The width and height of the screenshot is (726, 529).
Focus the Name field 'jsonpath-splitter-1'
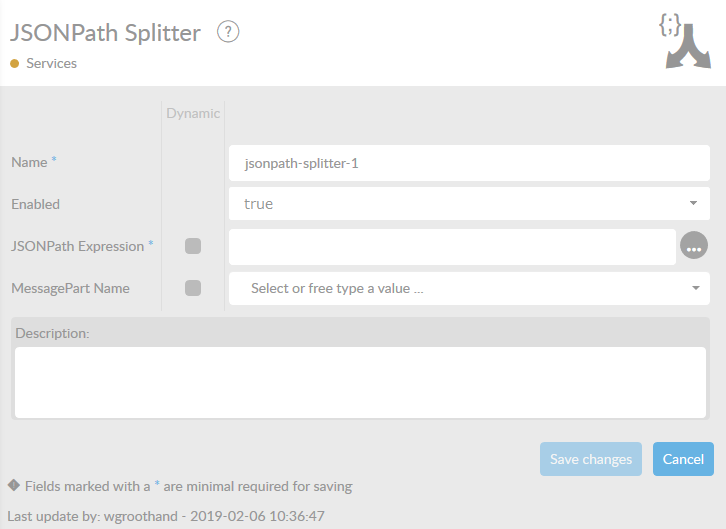468,162
